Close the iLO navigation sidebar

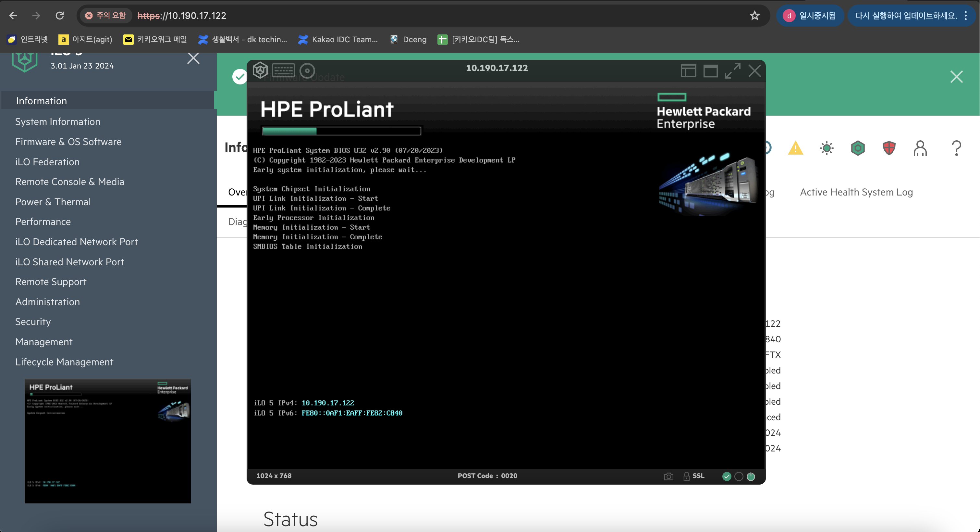tap(193, 58)
